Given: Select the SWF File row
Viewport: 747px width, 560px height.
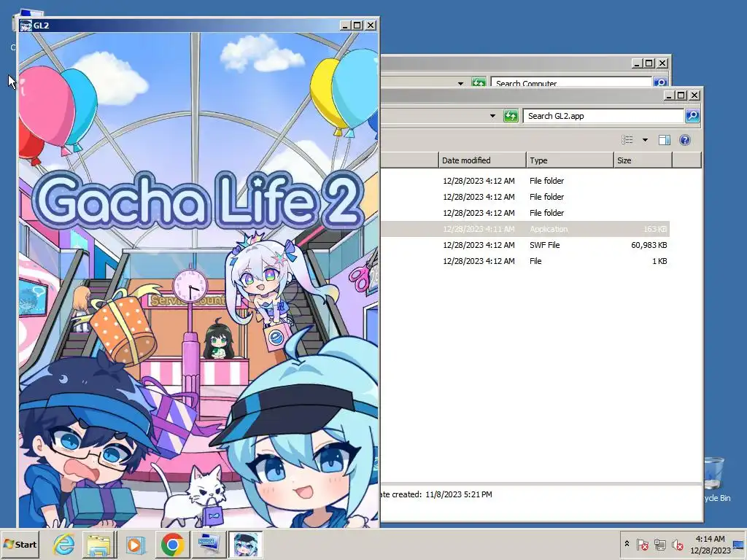Looking at the screenshot, I should point(525,245).
